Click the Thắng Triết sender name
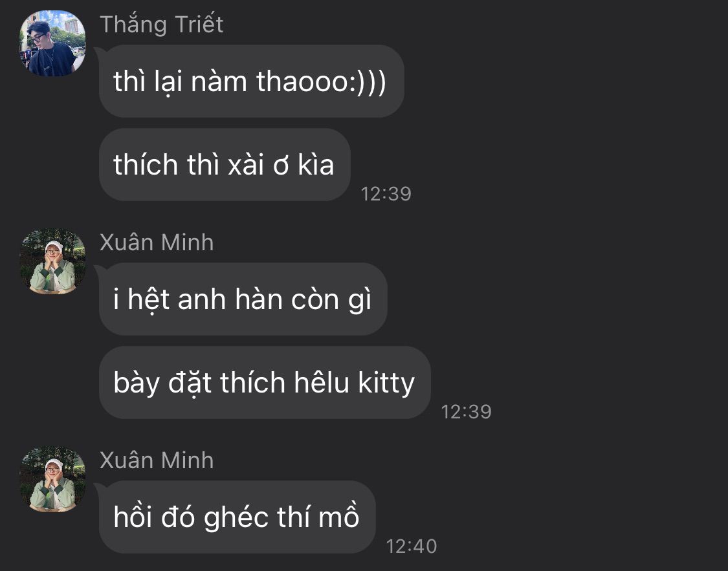 point(161,25)
